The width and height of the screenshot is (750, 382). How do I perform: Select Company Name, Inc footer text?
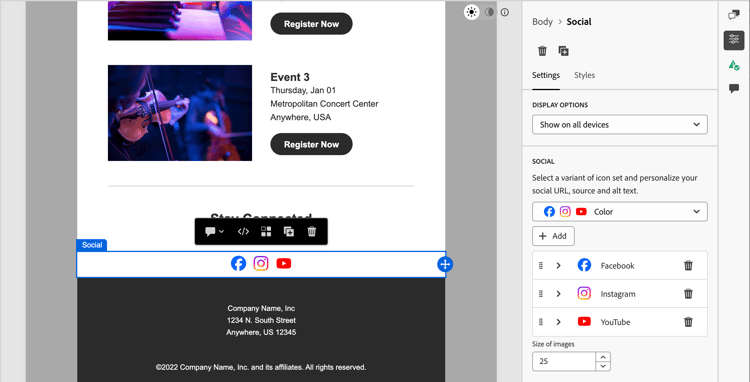pyautogui.click(x=261, y=308)
